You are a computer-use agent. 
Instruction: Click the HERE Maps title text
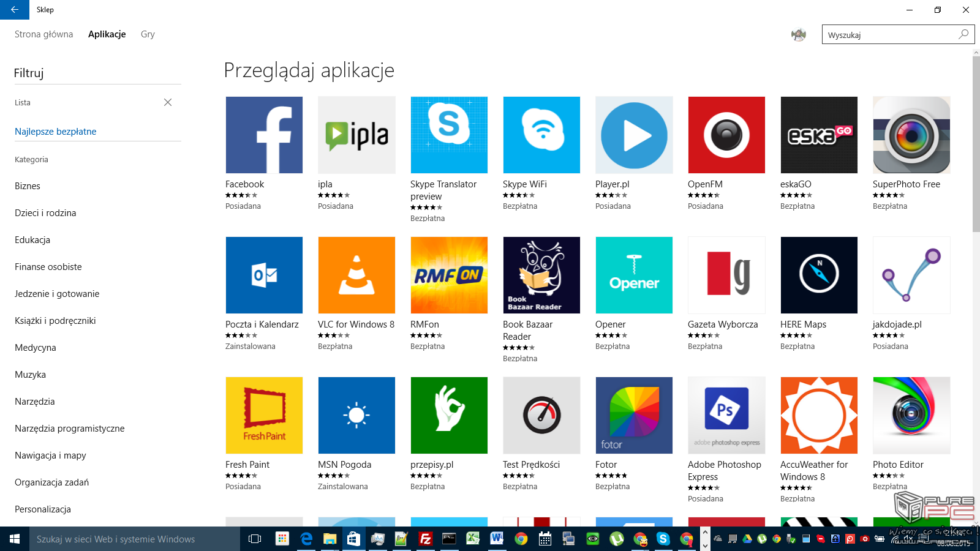pyautogui.click(x=803, y=324)
